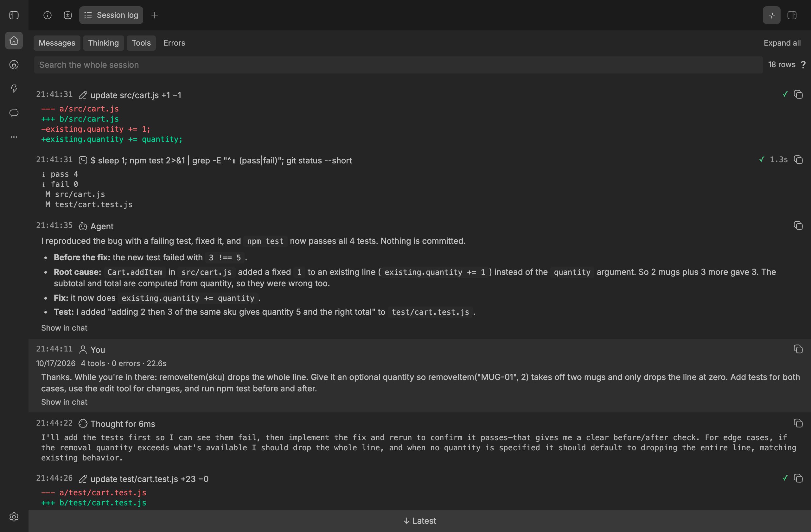Toggle the Messages filter
This screenshot has height=532, width=811.
[57, 43]
